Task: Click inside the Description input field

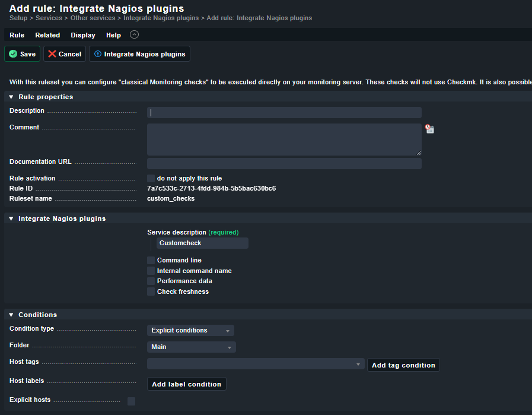Action: pos(283,112)
